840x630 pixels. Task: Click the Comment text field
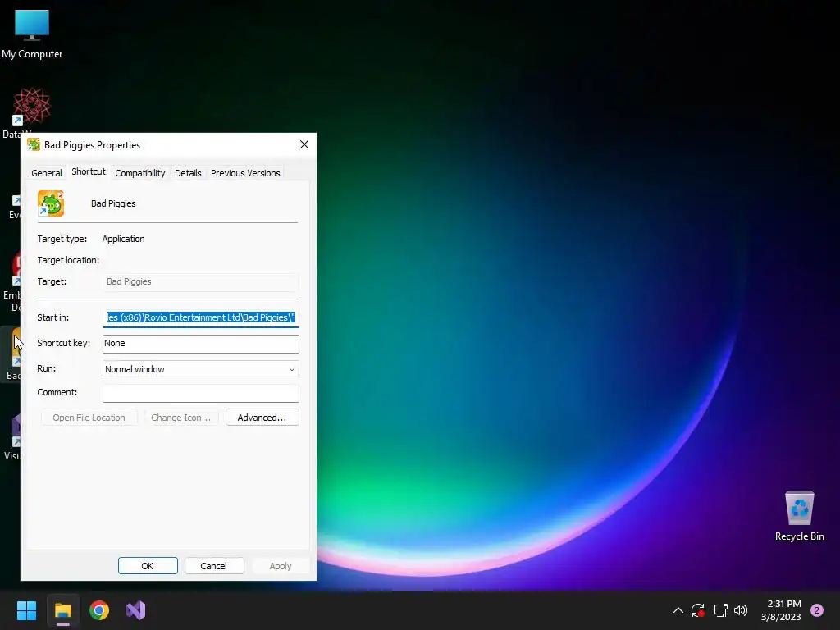click(201, 393)
